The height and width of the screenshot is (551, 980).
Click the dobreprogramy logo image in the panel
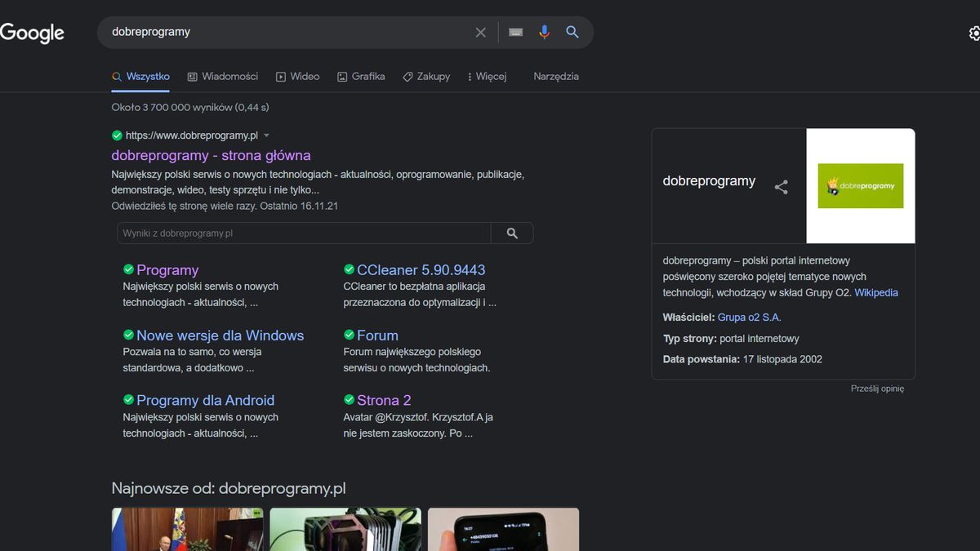860,186
